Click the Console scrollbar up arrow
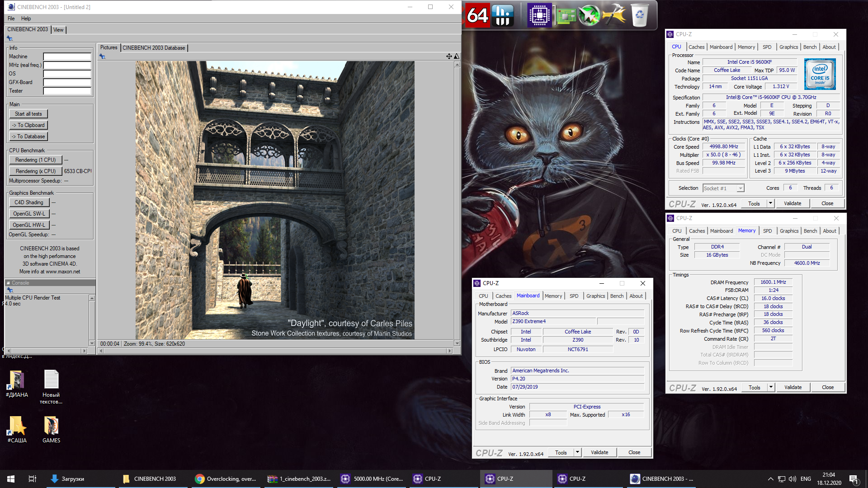The width and height of the screenshot is (868, 488). pos(92,298)
